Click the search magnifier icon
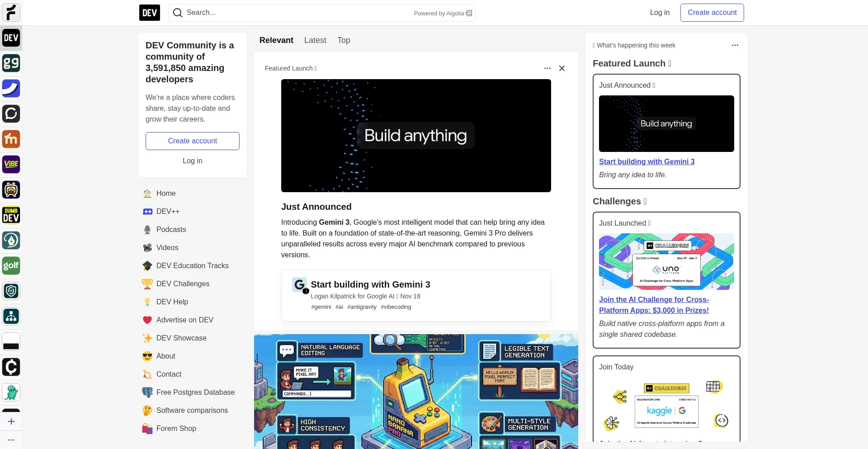This screenshot has height=449, width=868. click(x=178, y=13)
